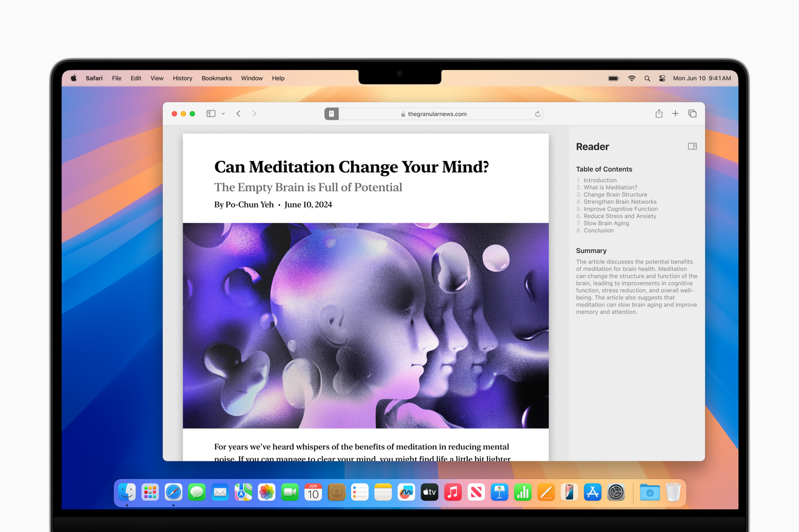The image size is (799, 532).
Task: Click the page reload icon in address bar
Action: [538, 114]
